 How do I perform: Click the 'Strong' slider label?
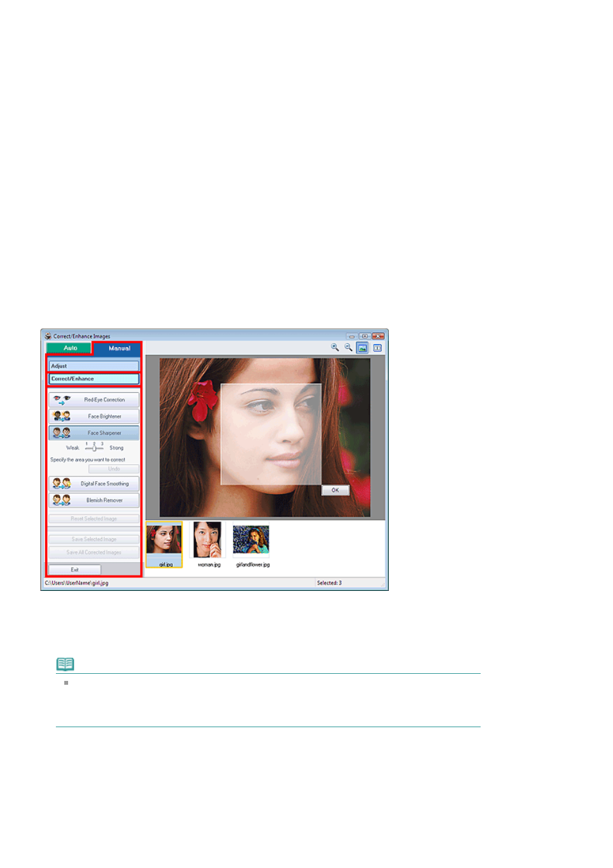tap(116, 448)
